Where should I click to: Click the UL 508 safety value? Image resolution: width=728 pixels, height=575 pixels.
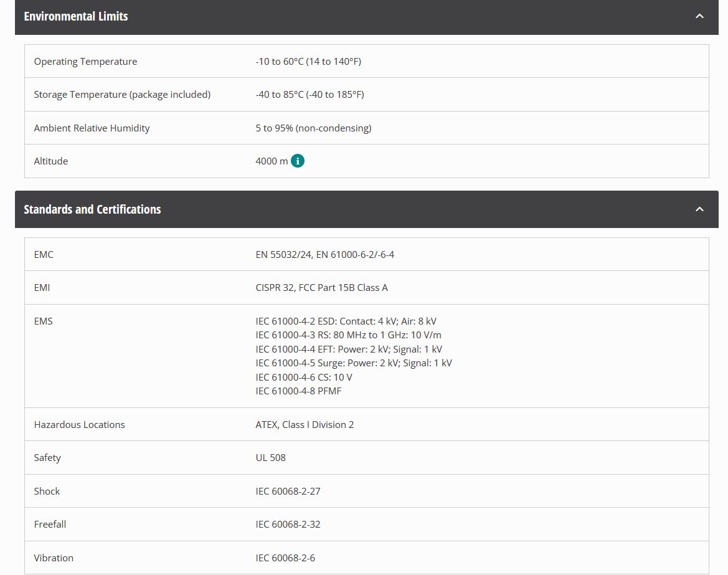pos(270,458)
